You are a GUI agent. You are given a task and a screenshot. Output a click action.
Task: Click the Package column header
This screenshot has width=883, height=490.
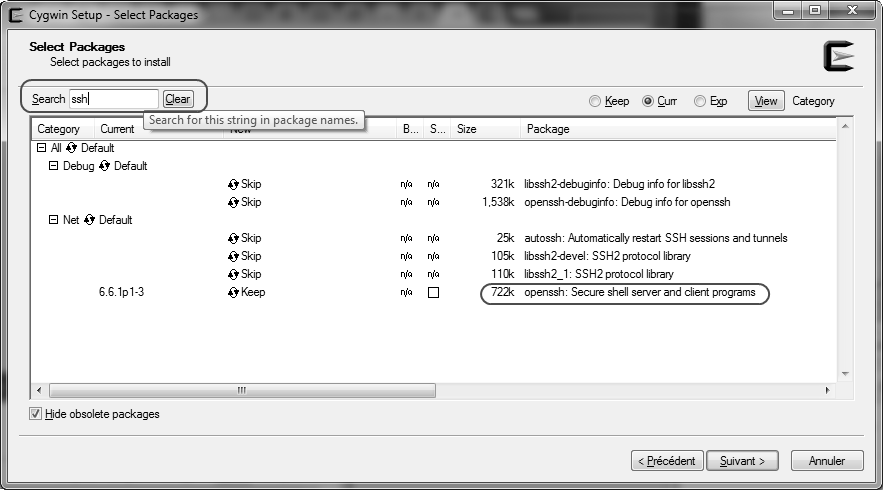[x=548, y=129]
